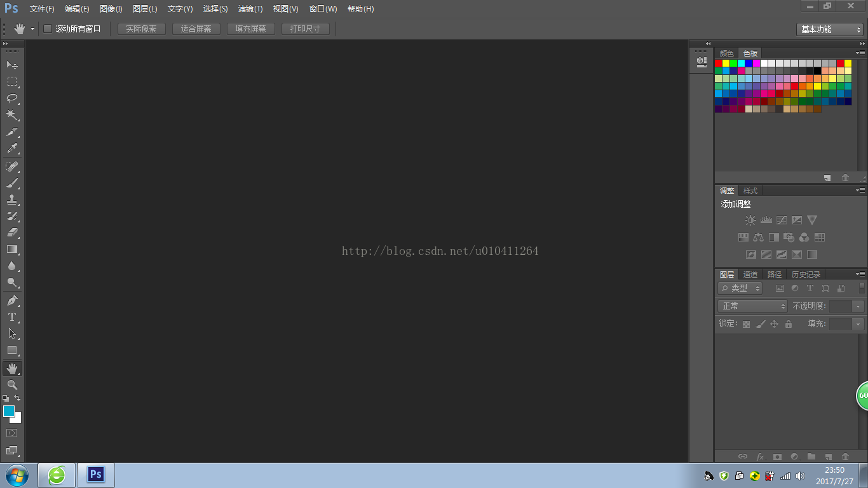This screenshot has height=488, width=868.
Task: Change screen mode at toolbox bottom
Action: click(x=12, y=451)
